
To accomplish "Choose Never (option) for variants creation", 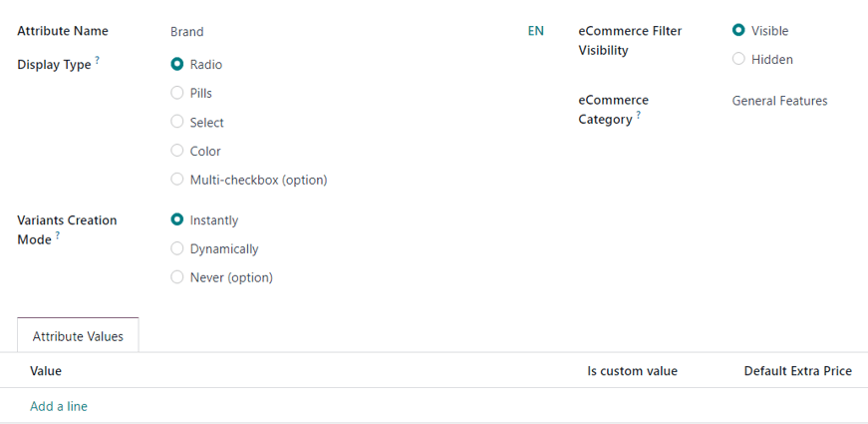I will 177,278.
